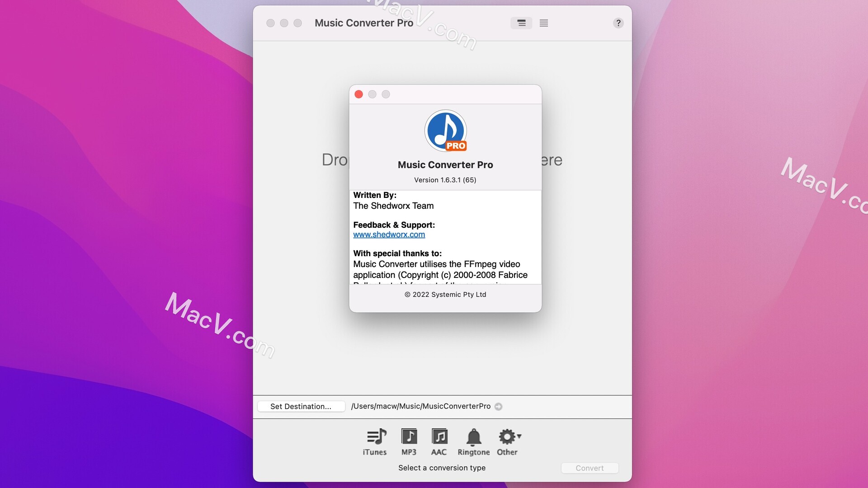Viewport: 868px width, 488px height.
Task: Select the iTunes conversion type
Action: pos(375,442)
